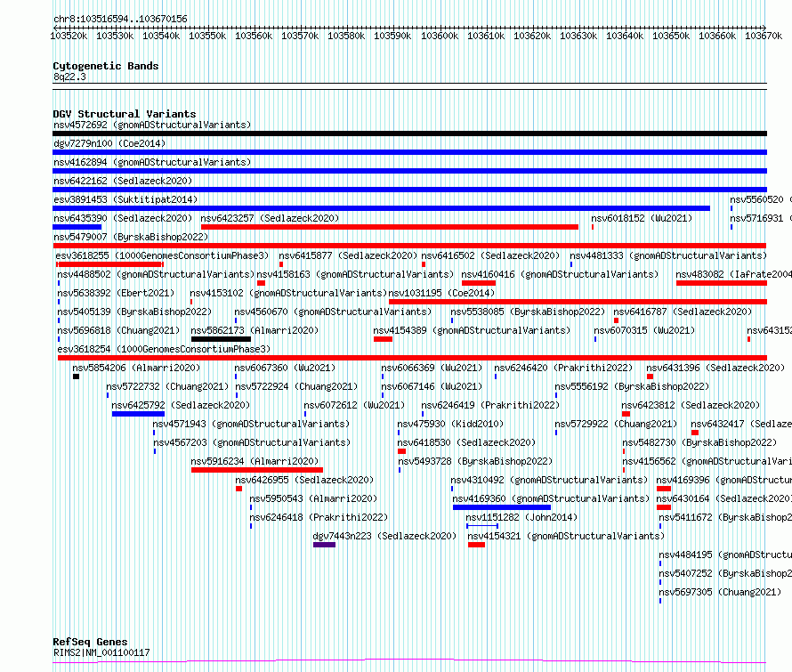Screen dimensions: 792x672
Task: Select nsv6431396 (Sedlazeck2020) label
Action: (x=715, y=368)
